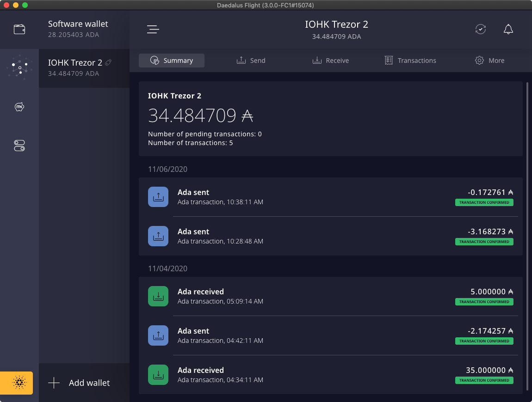Viewport: 532px width, 402px height.
Task: Click the received icon for 04:34:11 AM transaction
Action: 158,375
